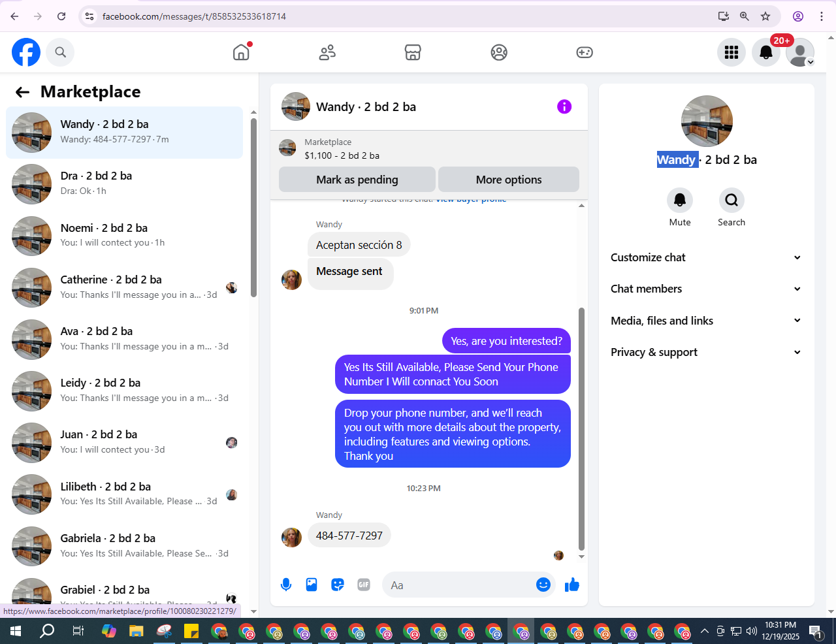Open Windows notification center icon
This screenshot has height=644, width=836.
click(x=816, y=631)
